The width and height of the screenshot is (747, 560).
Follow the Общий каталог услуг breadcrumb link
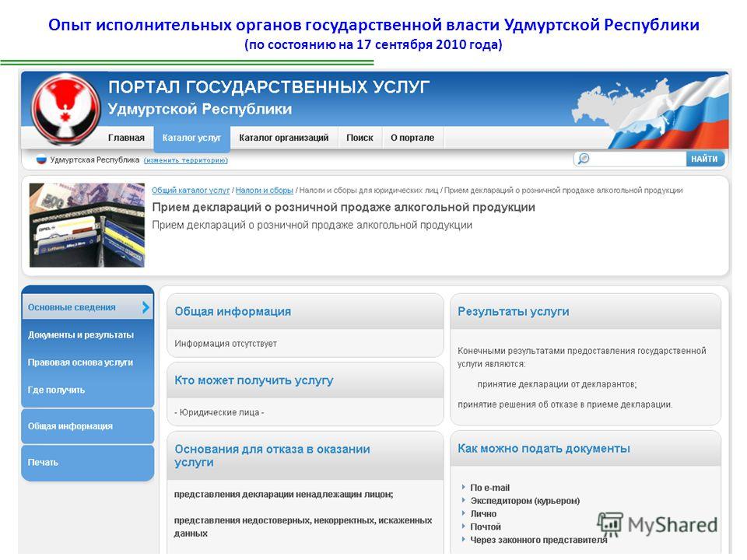point(191,191)
